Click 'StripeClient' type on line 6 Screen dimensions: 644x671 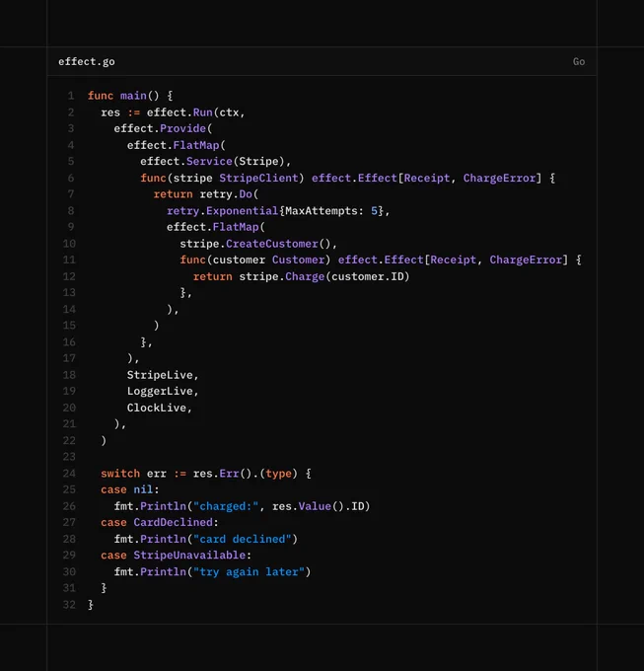pyautogui.click(x=258, y=178)
